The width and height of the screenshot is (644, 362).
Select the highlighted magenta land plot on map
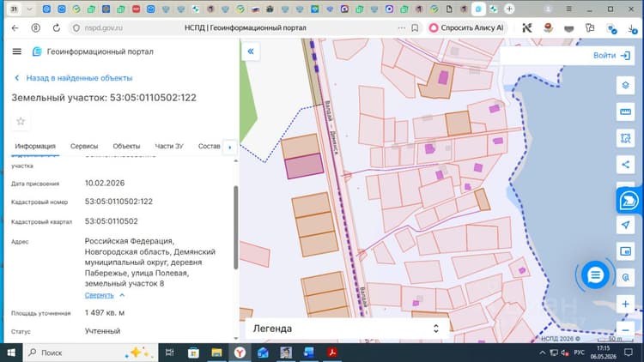click(304, 166)
